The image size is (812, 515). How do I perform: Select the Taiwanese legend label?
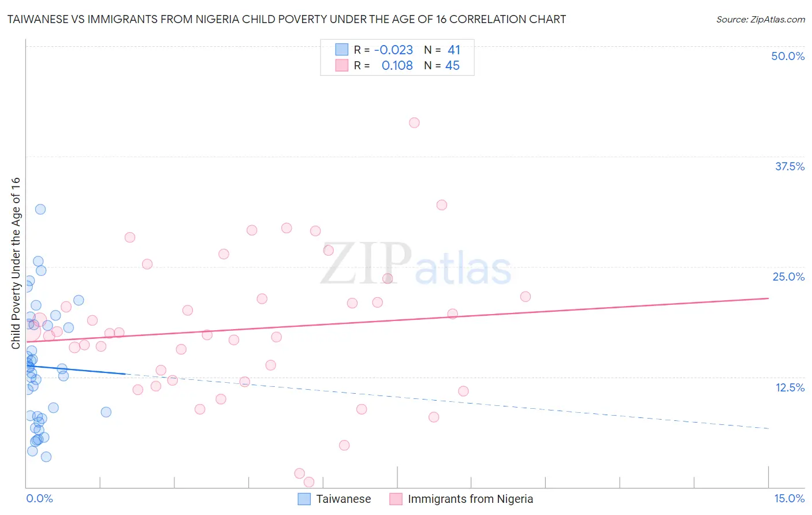point(343,499)
